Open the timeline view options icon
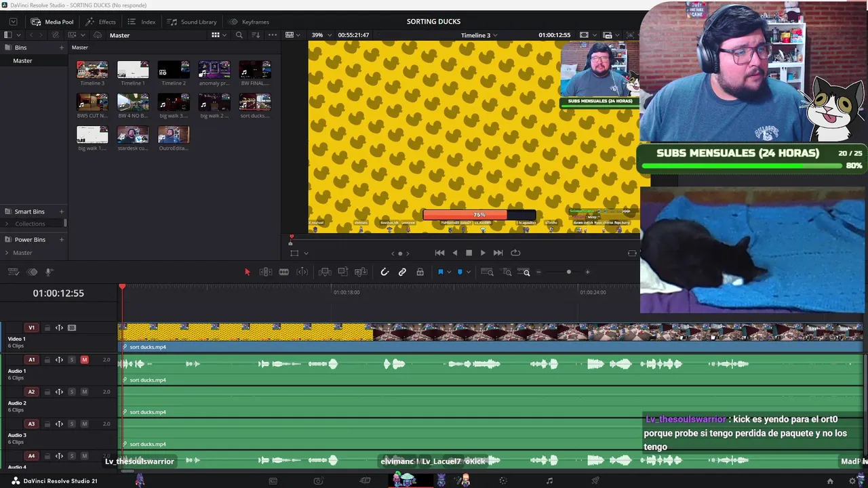This screenshot has width=868, height=488. tap(13, 272)
